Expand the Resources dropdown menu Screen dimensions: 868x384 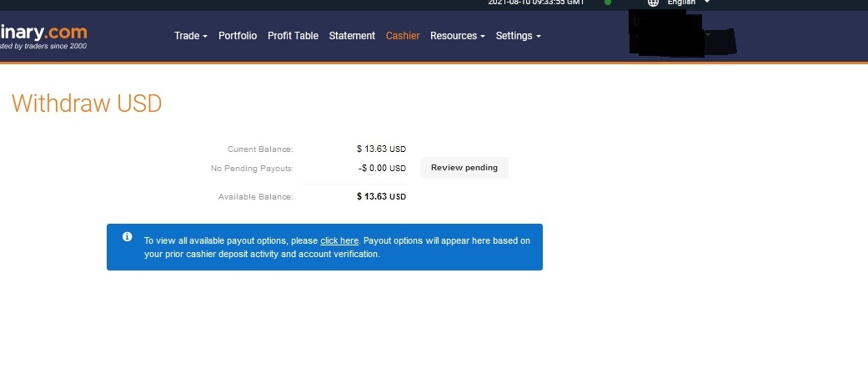tap(458, 35)
